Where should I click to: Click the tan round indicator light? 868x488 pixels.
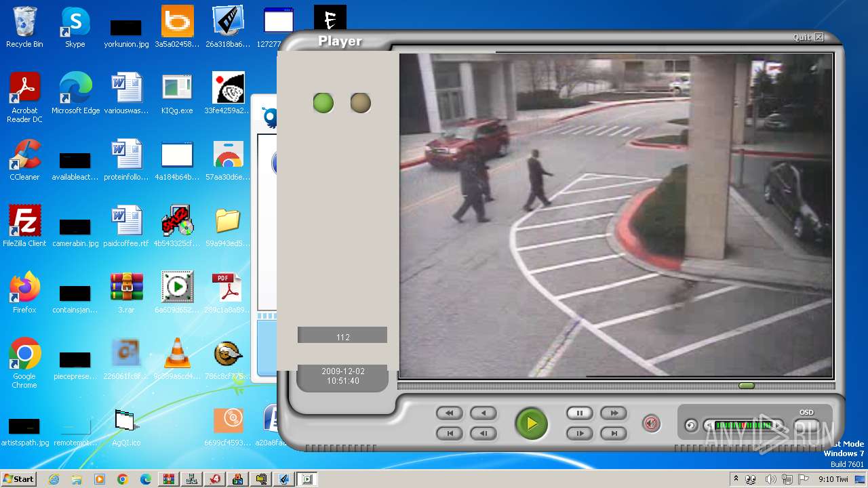[x=361, y=103]
